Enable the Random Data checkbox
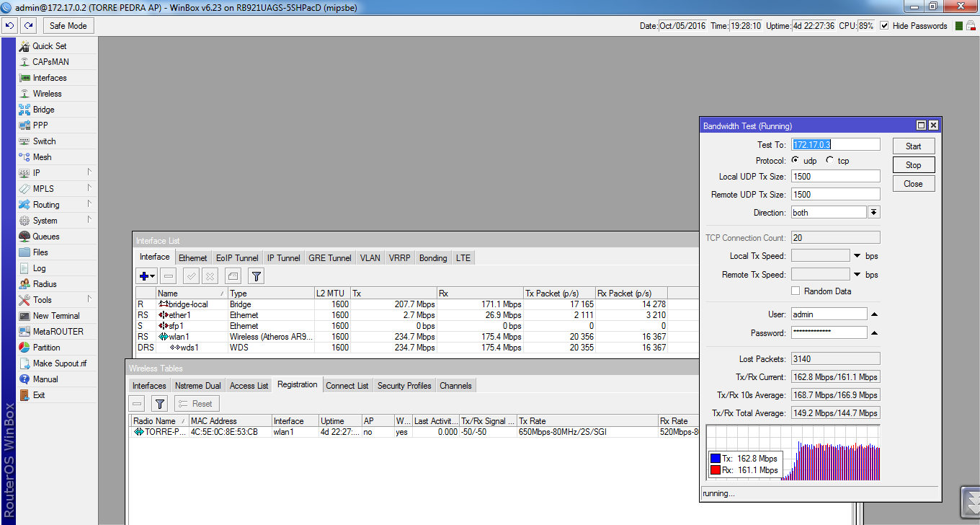Screen dimensions: 980x525 (x=796, y=291)
